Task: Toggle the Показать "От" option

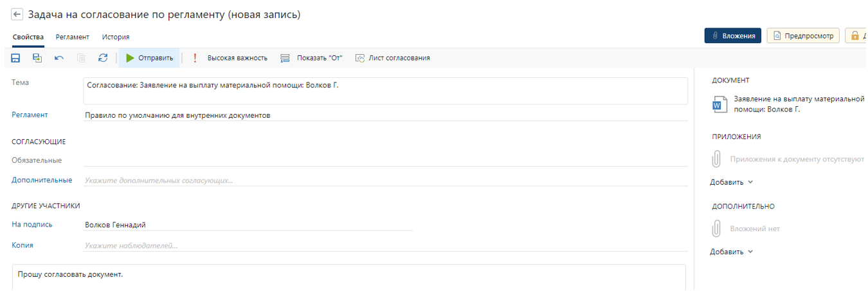Action: coord(312,58)
